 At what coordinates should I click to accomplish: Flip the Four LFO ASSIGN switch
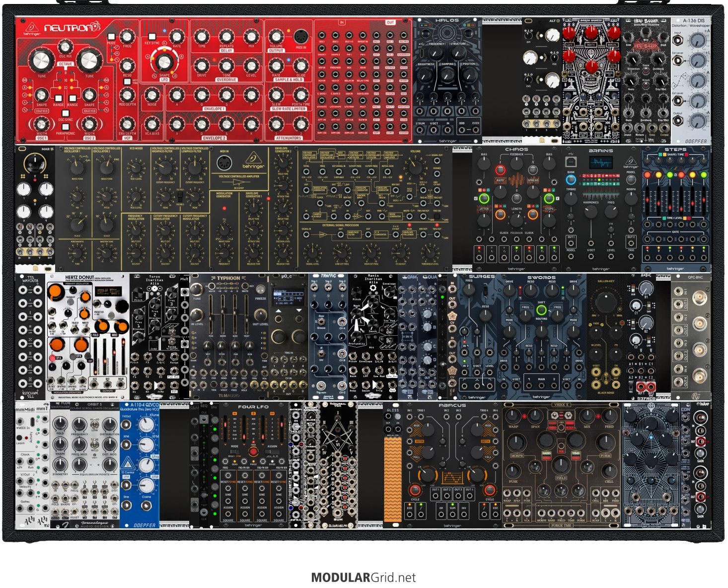[272, 451]
